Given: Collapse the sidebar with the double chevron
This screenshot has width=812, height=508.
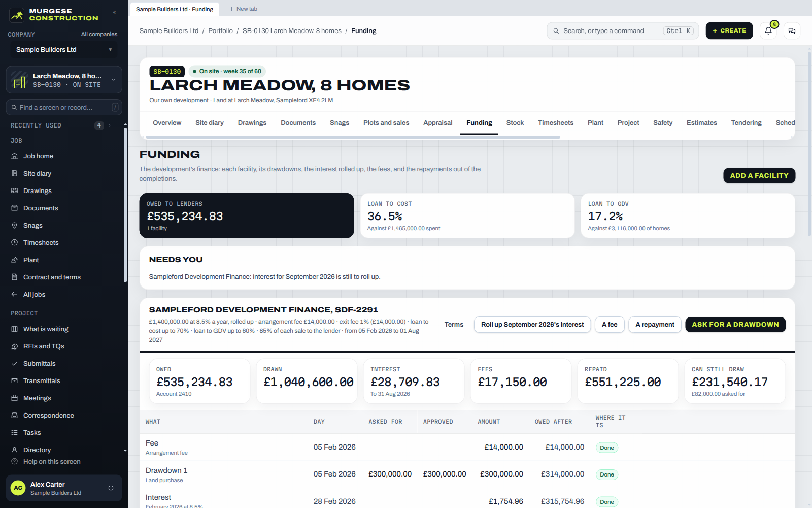Looking at the screenshot, I should 114,12.
